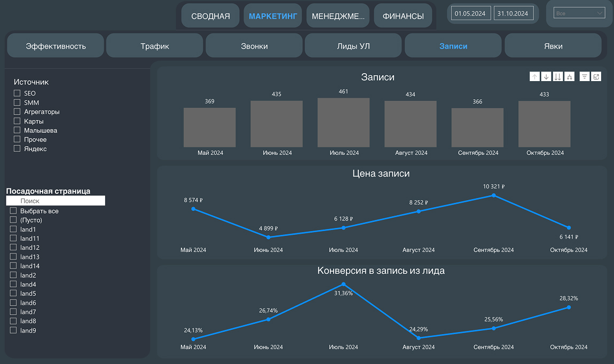Switch to the ФИНАНСЫ section
Image resolution: width=614 pixels, height=364 pixels.
coord(403,16)
